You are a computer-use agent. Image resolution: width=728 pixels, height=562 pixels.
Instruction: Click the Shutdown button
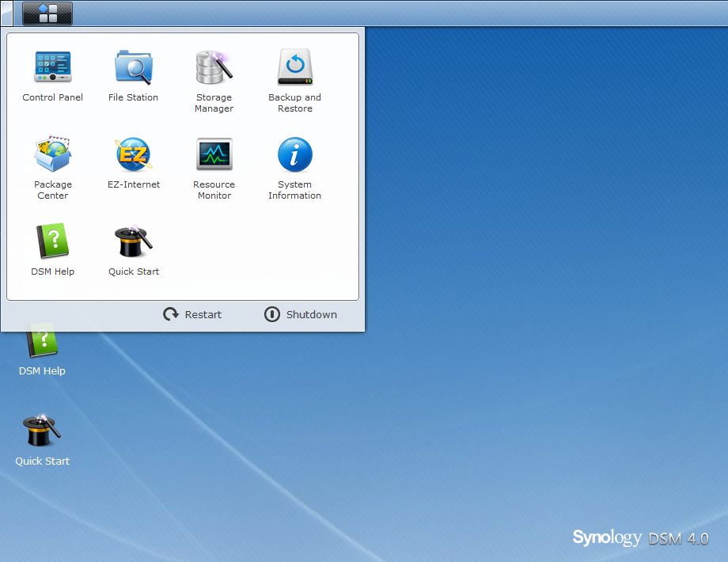[301, 314]
